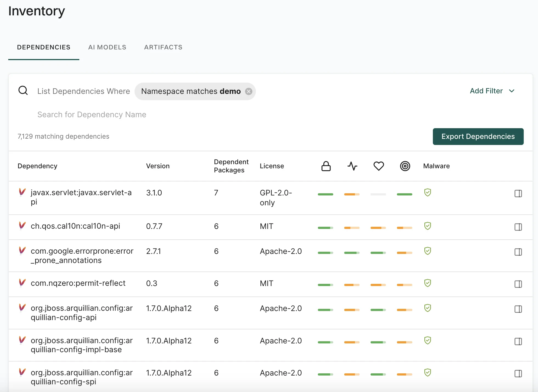This screenshot has height=392, width=538.
Task: Click the target bullseye column icon
Action: (405, 166)
